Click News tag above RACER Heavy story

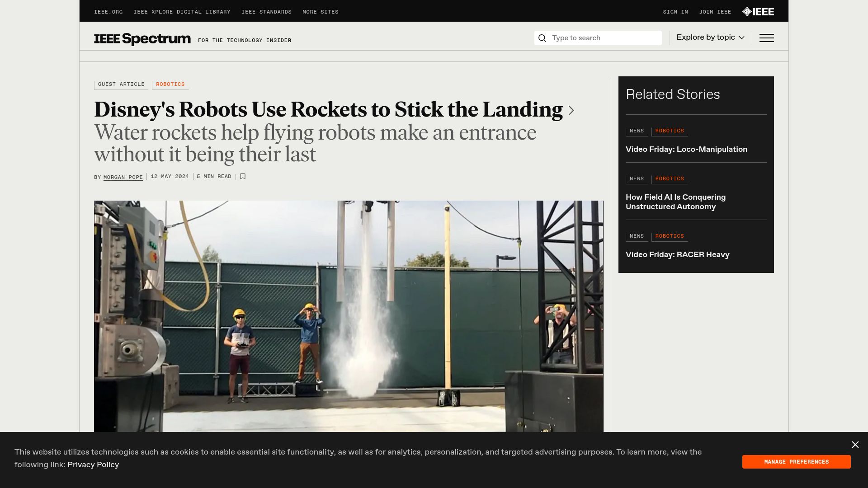click(637, 236)
